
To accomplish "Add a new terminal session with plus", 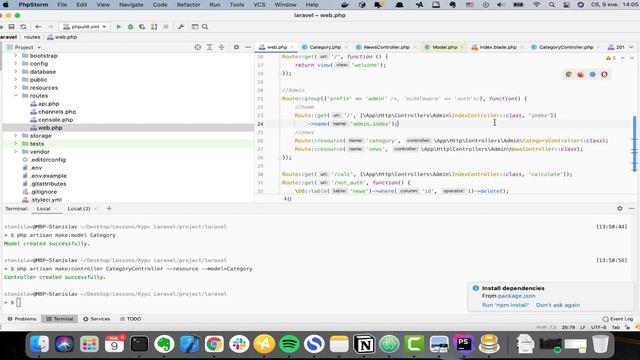I will tap(109, 209).
